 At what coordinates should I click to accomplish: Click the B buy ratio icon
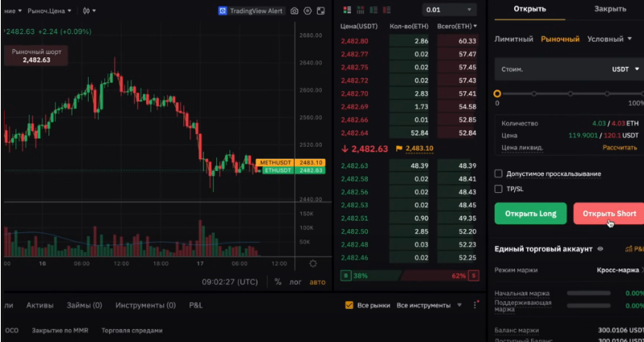345,276
